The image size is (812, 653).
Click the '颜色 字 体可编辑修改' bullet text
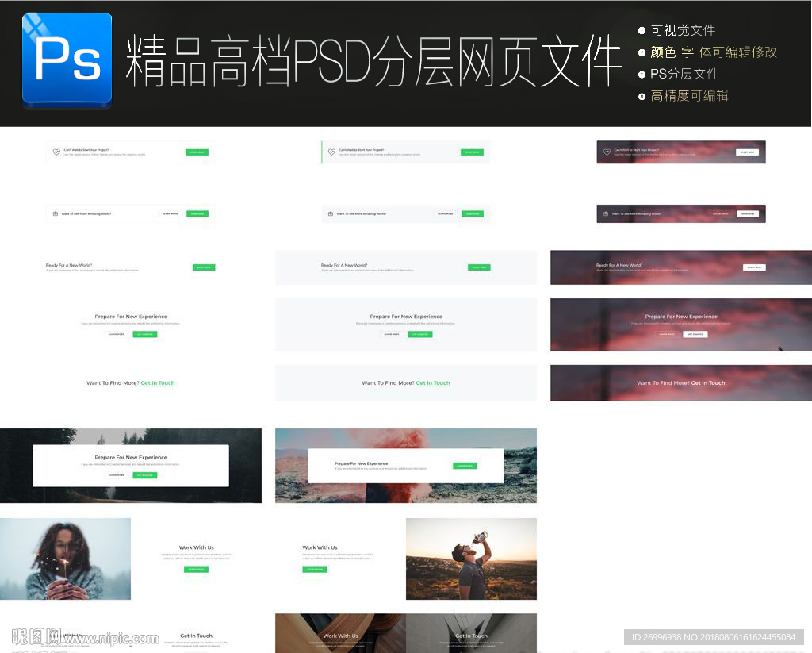tap(714, 52)
